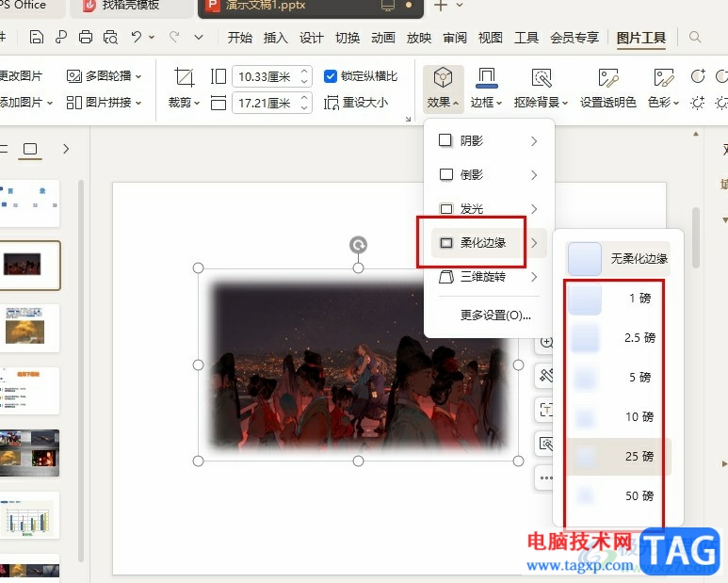Image resolution: width=728 pixels, height=583 pixels.
Task: Click the Save icon in quick toolbar
Action: (x=36, y=37)
